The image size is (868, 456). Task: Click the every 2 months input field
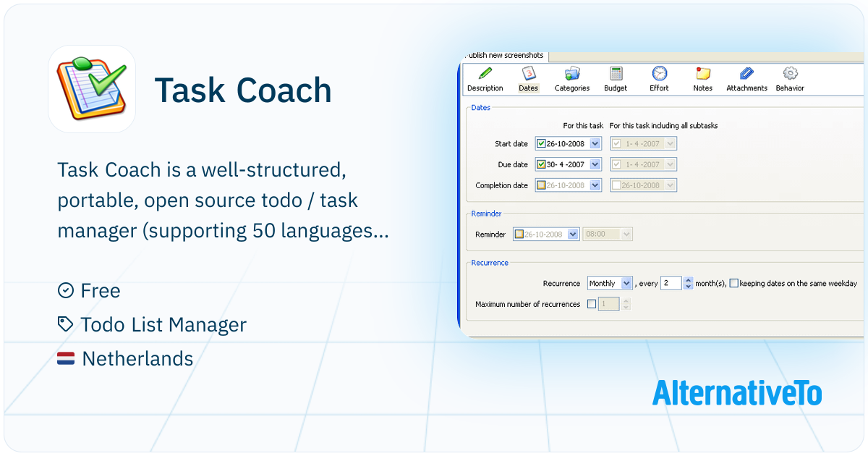(x=671, y=283)
